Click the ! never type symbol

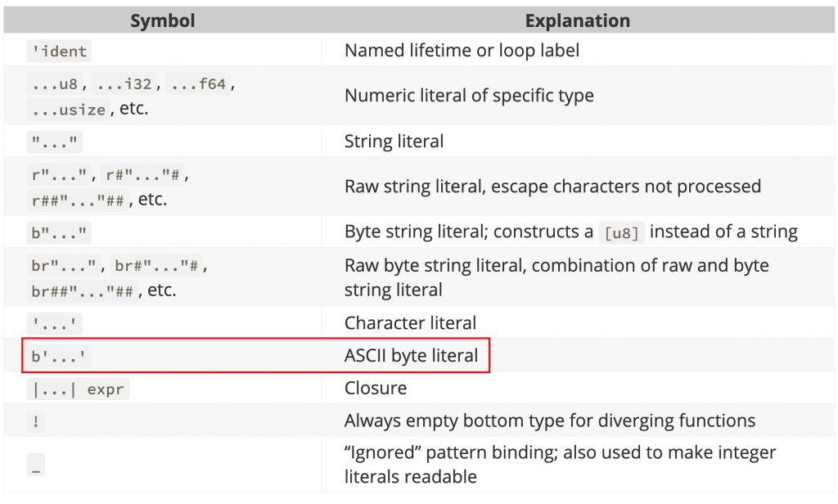[36, 422]
